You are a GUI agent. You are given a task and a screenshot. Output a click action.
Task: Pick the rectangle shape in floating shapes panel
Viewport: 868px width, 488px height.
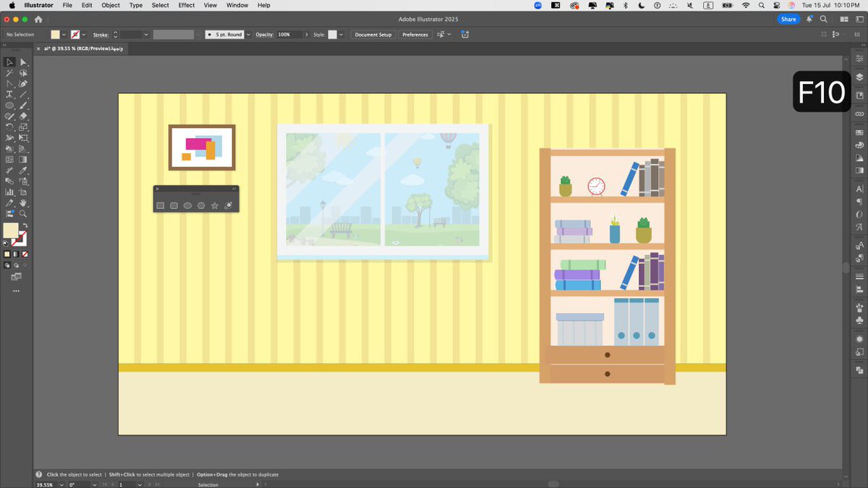tap(161, 206)
